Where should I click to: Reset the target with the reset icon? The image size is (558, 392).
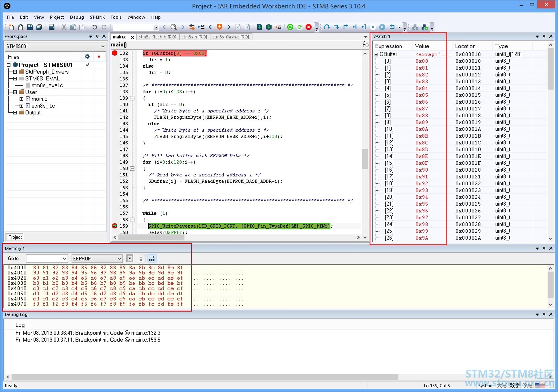coord(392,27)
